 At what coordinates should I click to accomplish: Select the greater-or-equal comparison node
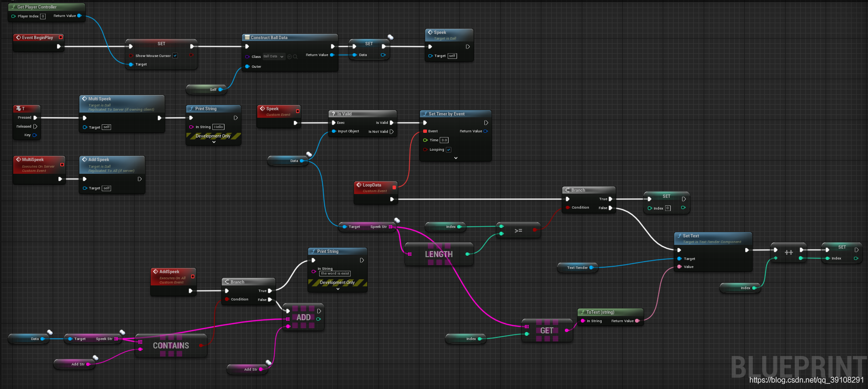(518, 230)
